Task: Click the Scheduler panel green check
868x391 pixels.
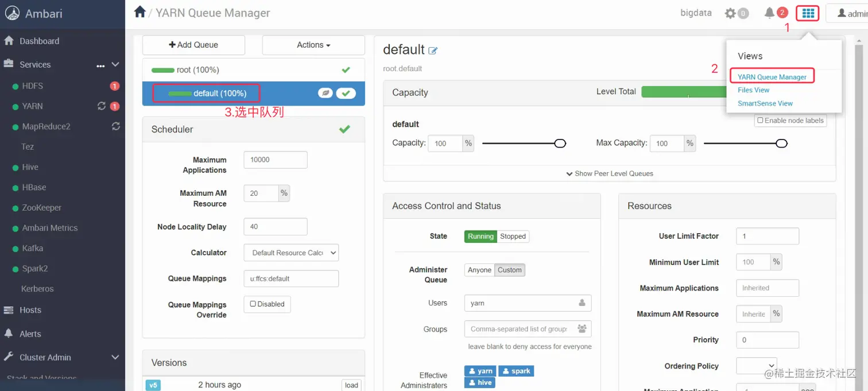Action: click(344, 129)
